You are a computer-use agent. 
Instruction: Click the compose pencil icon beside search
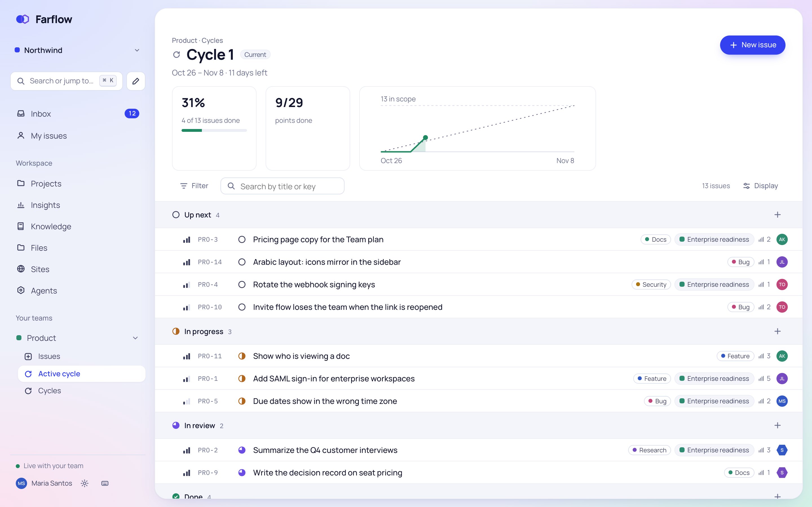point(136,81)
